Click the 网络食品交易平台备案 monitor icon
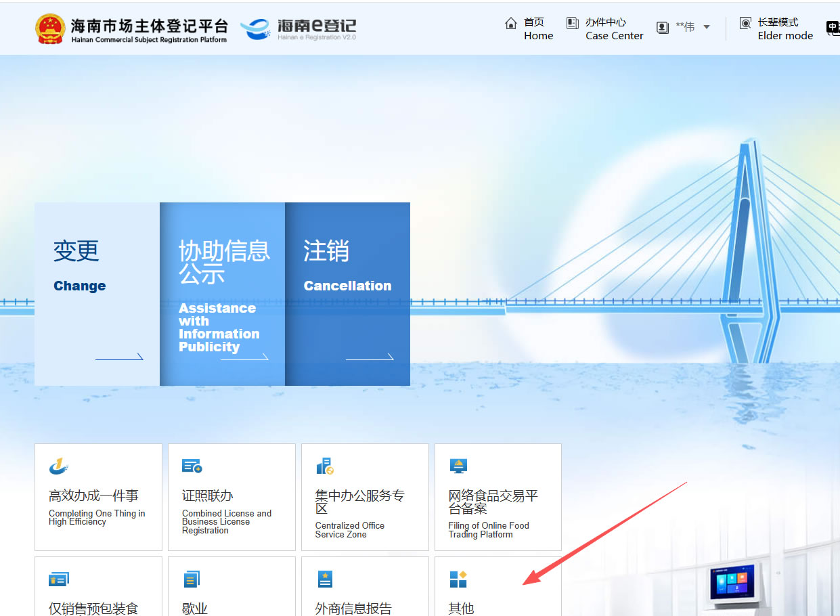 point(458,466)
